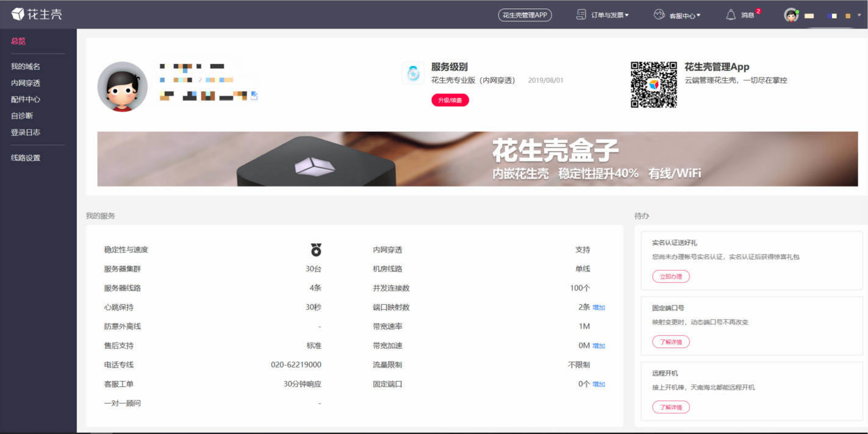Viewport: 868px width, 434px height.
Task: Click the 花生壳管理APP button
Action: pos(525,15)
